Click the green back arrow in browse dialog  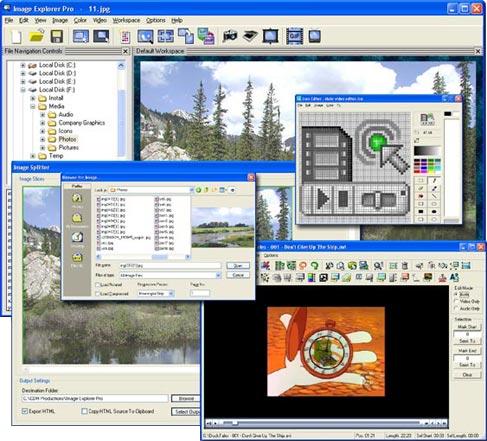click(198, 190)
